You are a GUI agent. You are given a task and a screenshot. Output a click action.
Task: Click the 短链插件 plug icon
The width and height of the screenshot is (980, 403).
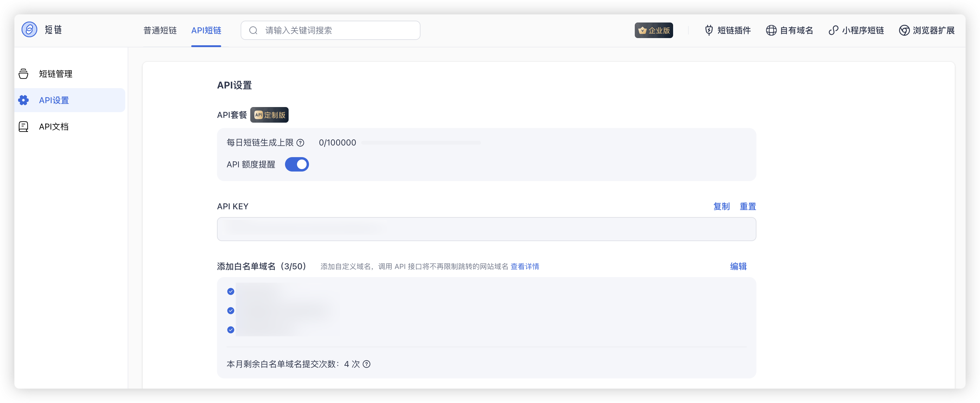click(x=709, y=31)
